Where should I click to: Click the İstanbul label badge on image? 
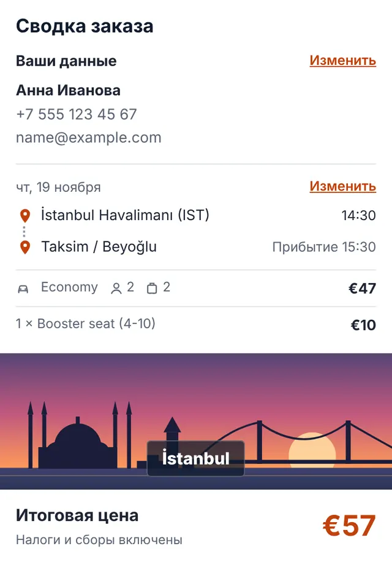tap(195, 458)
